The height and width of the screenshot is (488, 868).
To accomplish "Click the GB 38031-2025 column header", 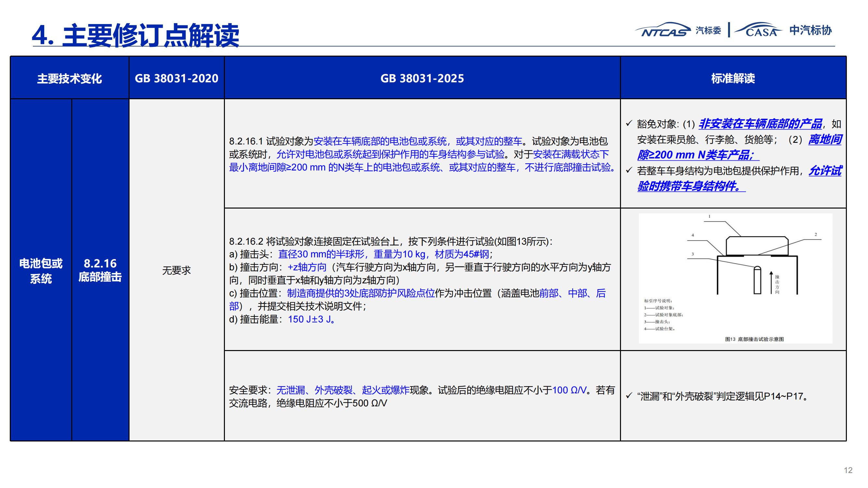I will click(422, 78).
